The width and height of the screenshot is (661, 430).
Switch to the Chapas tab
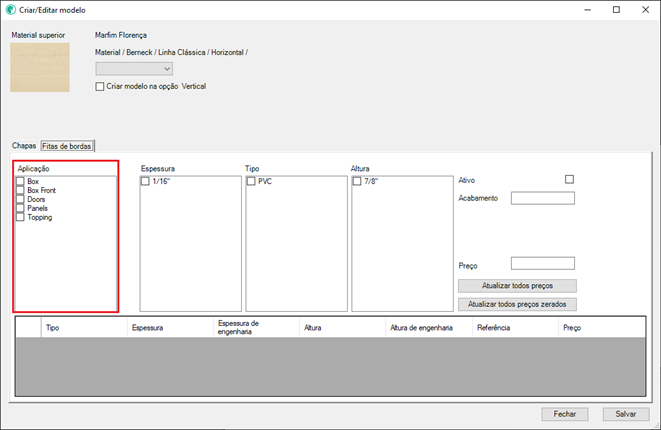(24, 146)
